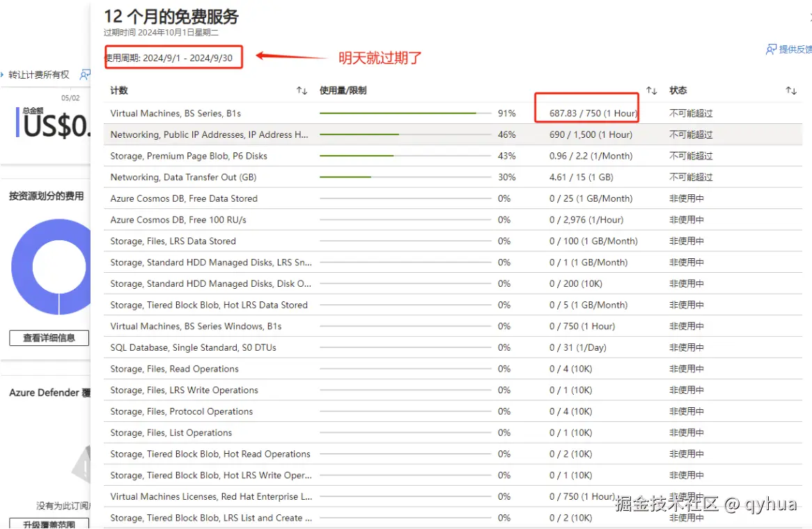
Task: Click the 0 / 2,976 (1/Hour) value
Action: 586,219
